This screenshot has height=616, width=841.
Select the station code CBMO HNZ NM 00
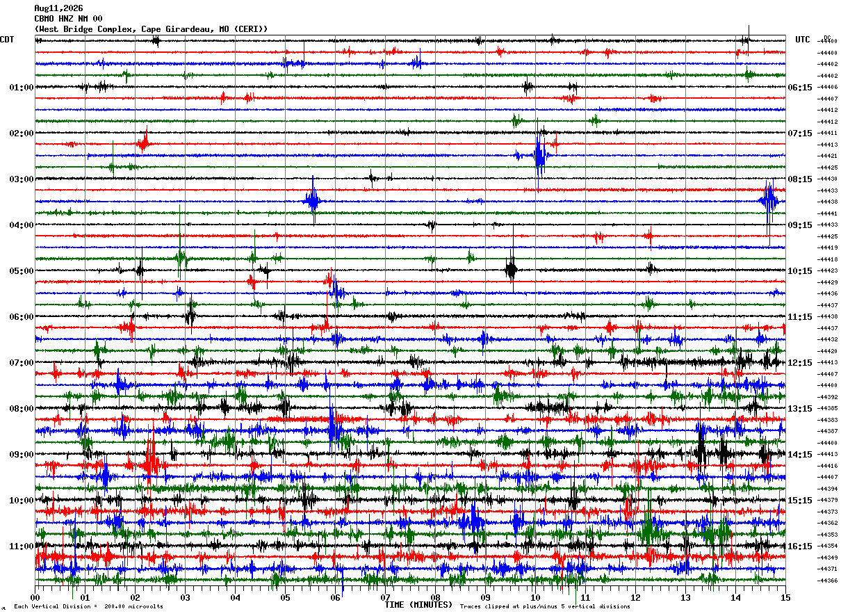pyautogui.click(x=68, y=19)
